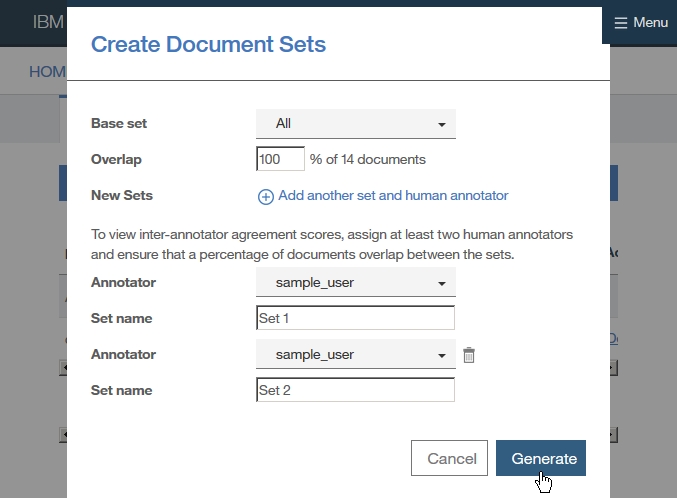The width and height of the screenshot is (677, 498).
Task: Expand the second Annotator dropdown near the trash
Action: (355, 354)
